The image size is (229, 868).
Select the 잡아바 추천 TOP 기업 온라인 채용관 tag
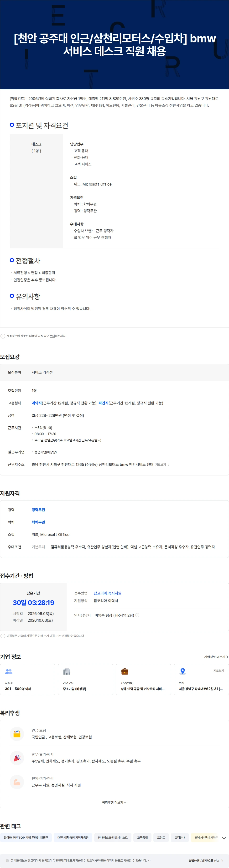[26, 837]
